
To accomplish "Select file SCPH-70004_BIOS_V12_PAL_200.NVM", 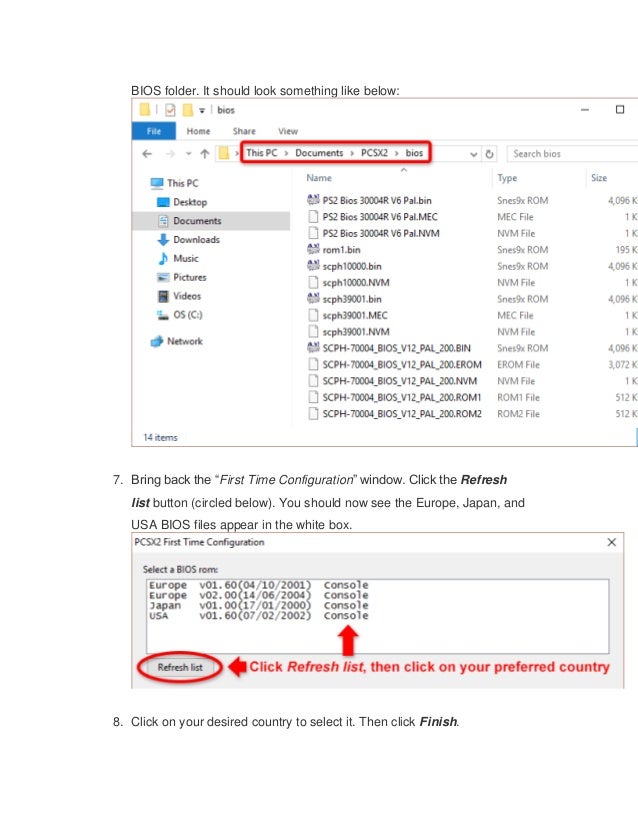I will click(x=399, y=381).
